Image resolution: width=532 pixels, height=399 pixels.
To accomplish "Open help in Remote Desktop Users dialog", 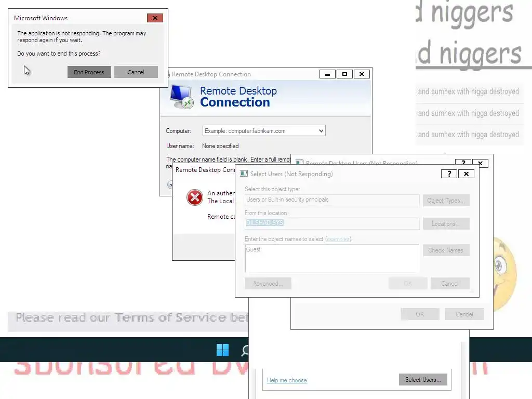I will 463,163.
